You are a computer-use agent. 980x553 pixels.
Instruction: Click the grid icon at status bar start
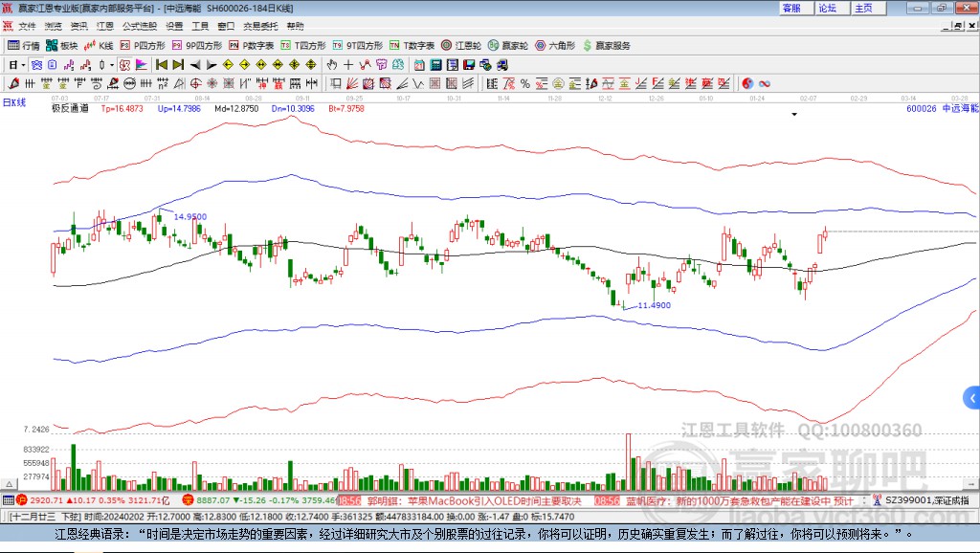(x=9, y=499)
